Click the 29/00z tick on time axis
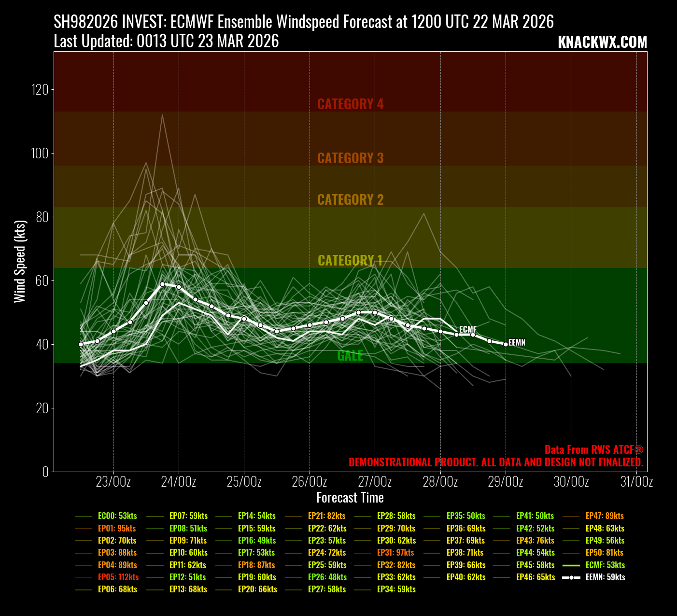 coord(506,482)
